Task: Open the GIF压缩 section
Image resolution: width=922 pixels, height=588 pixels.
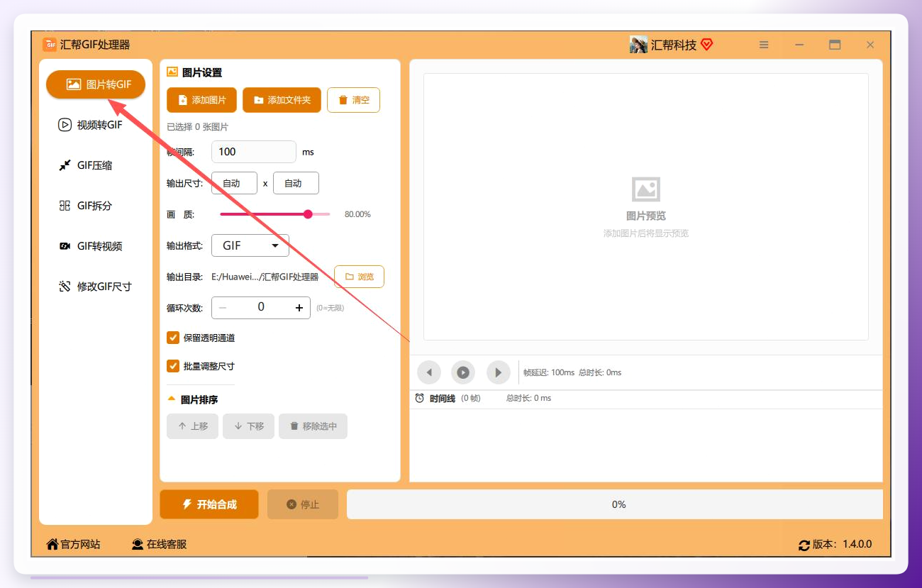Action: coord(96,165)
